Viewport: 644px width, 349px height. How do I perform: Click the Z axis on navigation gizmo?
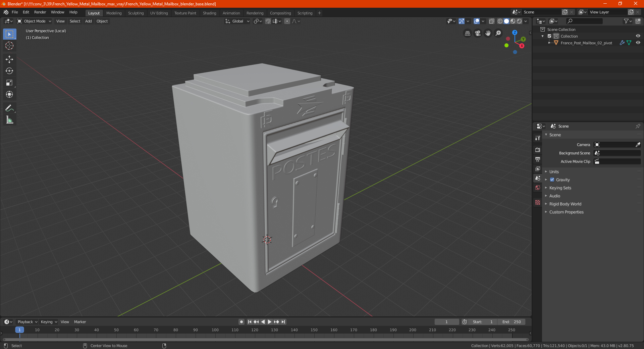click(x=515, y=33)
